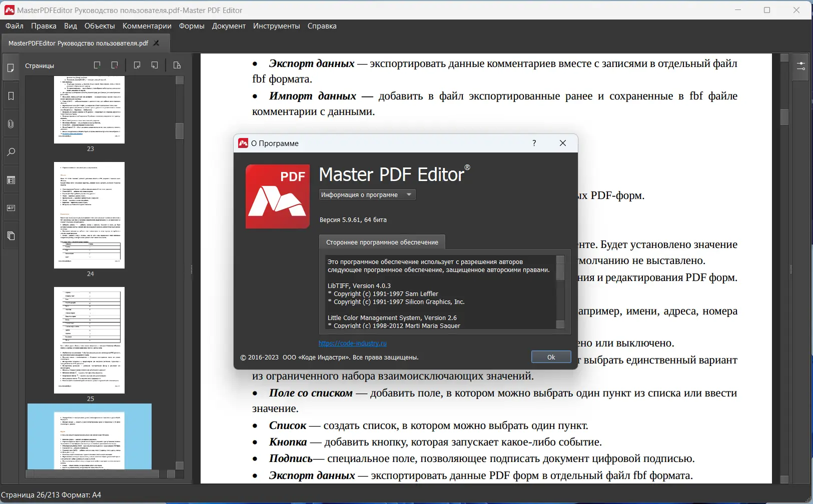Click the page properties icon in Pages panel
813x504 pixels.
point(177,65)
